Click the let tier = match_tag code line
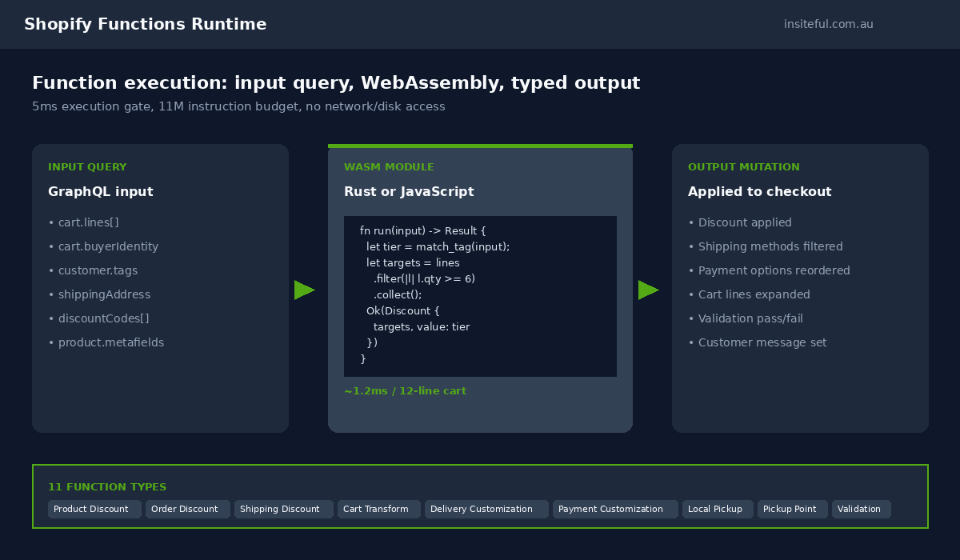 [438, 246]
